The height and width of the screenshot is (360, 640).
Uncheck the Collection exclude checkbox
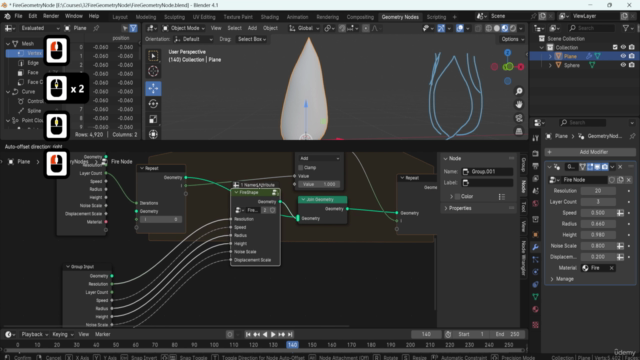tap(615, 47)
